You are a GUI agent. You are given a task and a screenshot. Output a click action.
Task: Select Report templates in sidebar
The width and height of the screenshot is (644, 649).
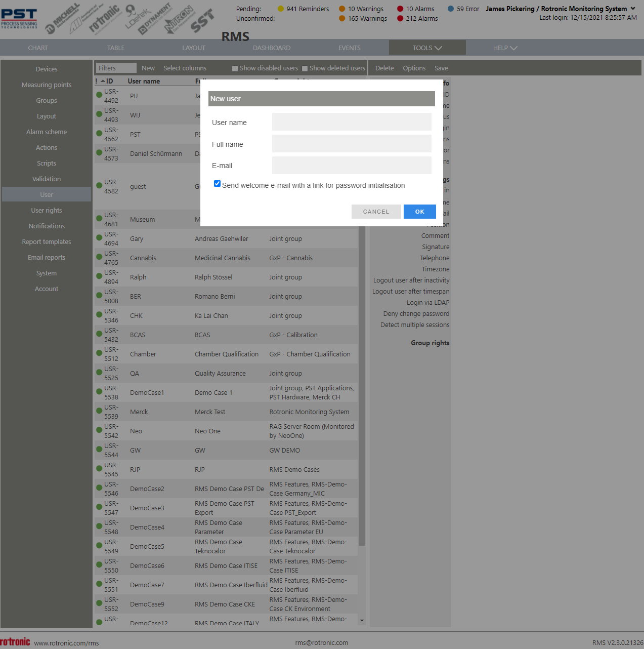[x=47, y=241]
